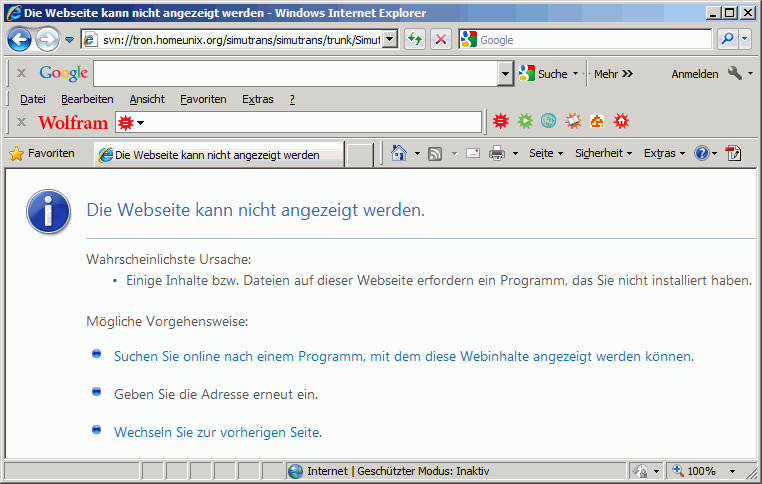Expand the Google toolbar search box dropdown

point(505,74)
